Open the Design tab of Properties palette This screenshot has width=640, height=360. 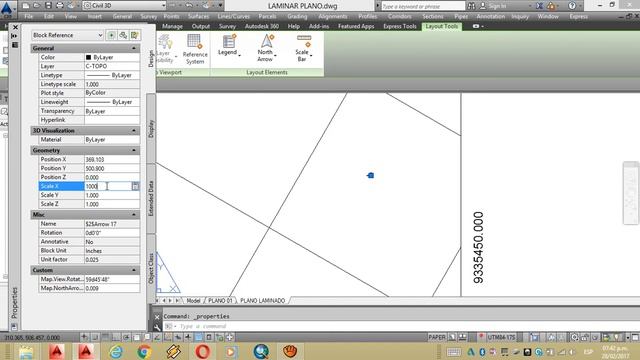click(x=151, y=58)
